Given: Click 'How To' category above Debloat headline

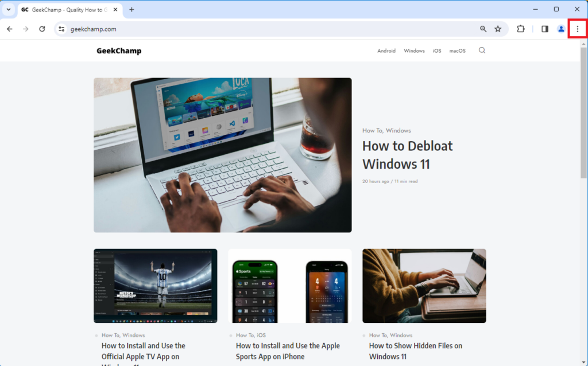Looking at the screenshot, I should 372,130.
